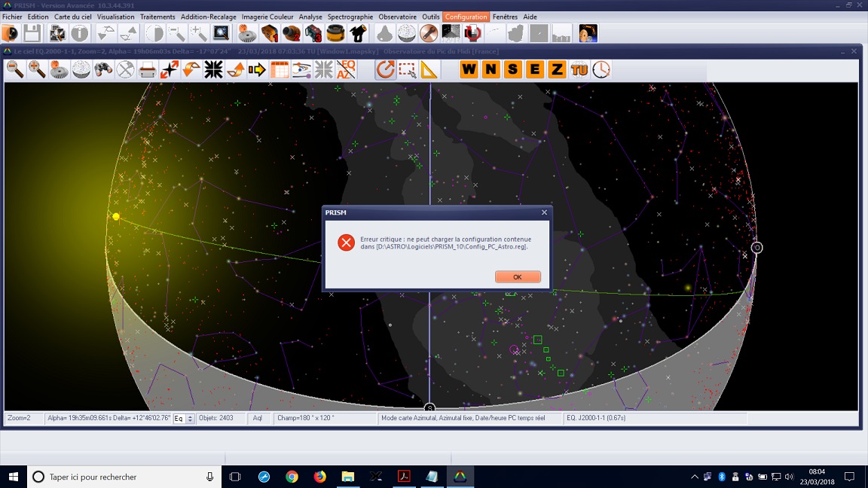Point the map South with S button
Image resolution: width=868 pixels, height=488 pixels.
[513, 70]
